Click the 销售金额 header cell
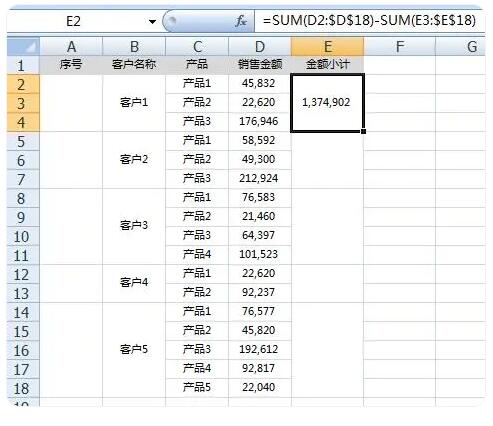The width and height of the screenshot is (493, 426). (260, 65)
